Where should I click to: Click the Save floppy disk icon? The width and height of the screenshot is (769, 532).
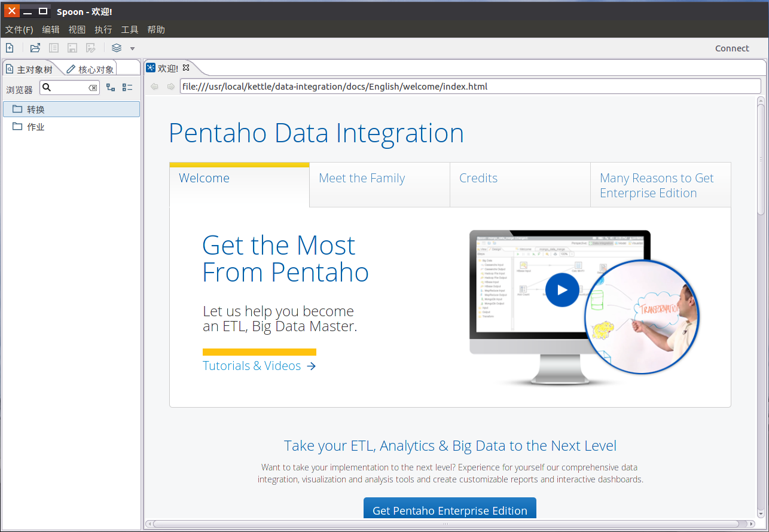point(72,48)
